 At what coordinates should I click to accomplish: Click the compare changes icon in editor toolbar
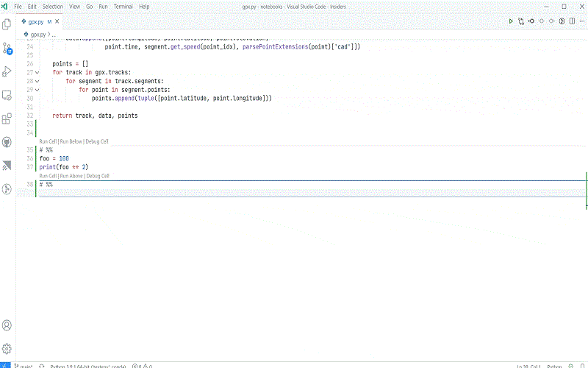coord(521,21)
